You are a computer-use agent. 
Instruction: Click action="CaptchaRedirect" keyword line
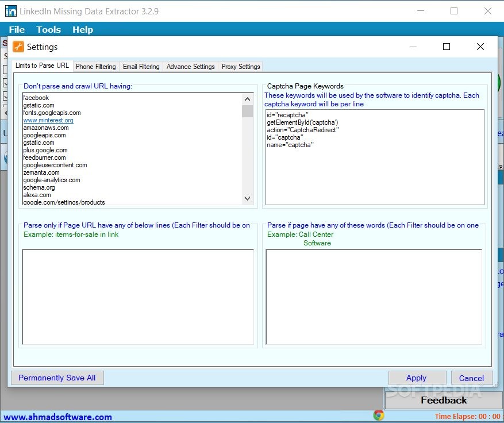pyautogui.click(x=303, y=130)
